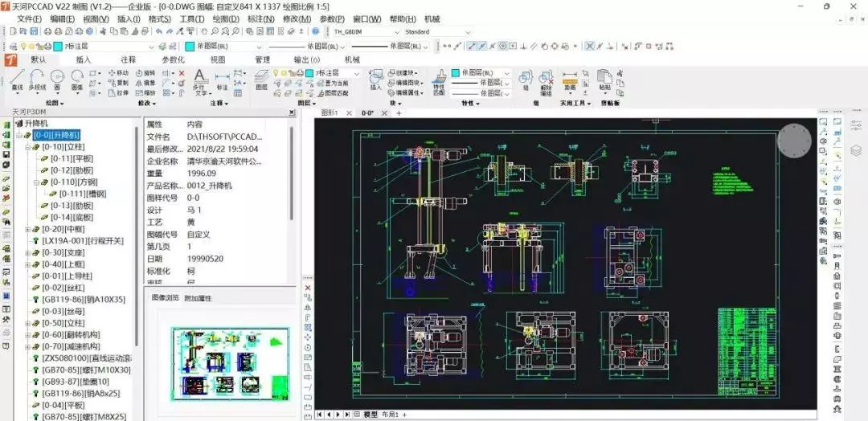Switch to the 参数化 ribbon tab
Viewport: 868px width, 421px height.
point(174,59)
